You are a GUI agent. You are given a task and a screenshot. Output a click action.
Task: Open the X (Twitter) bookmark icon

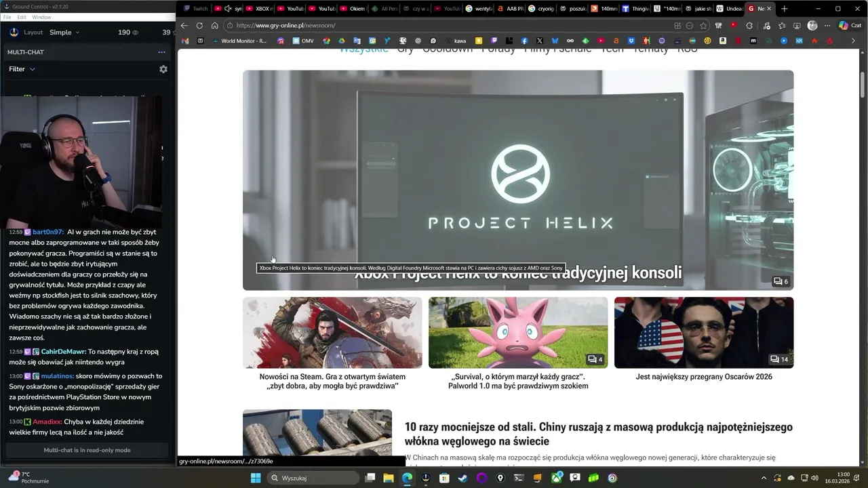click(x=539, y=41)
